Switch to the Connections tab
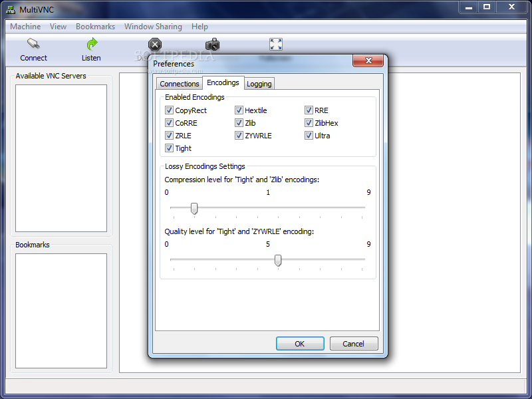This screenshot has height=399, width=532. coord(179,84)
